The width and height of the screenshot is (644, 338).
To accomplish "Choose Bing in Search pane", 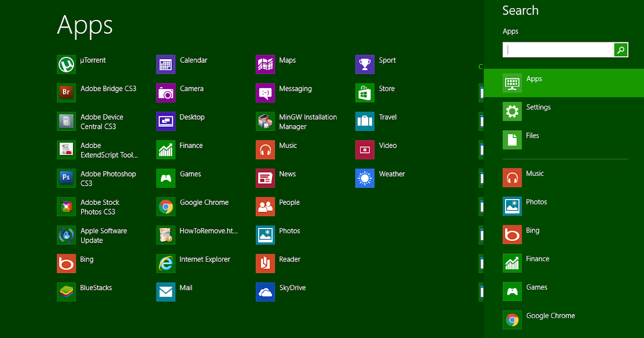I will pyautogui.click(x=563, y=234).
